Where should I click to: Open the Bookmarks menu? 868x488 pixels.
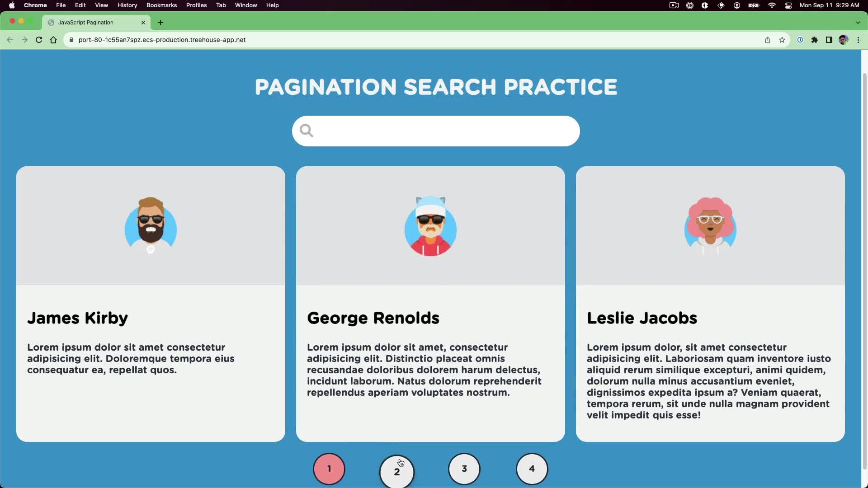pos(161,5)
